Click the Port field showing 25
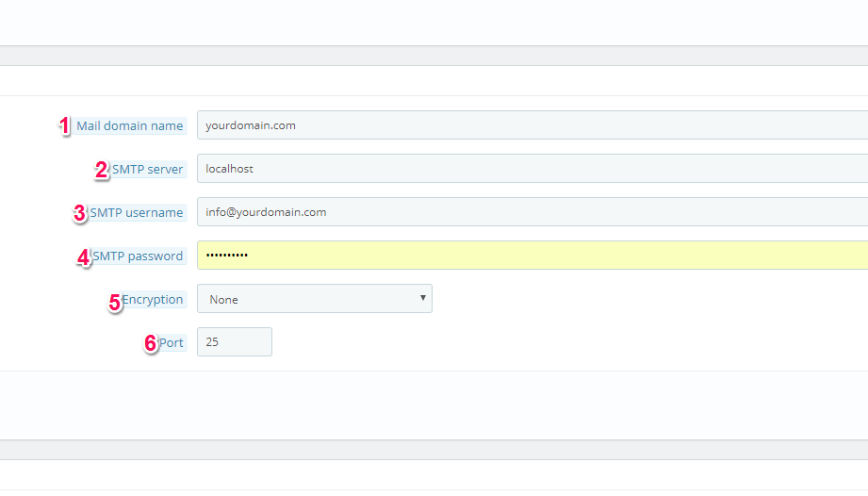Viewport: 868px width, 496px height. click(234, 341)
